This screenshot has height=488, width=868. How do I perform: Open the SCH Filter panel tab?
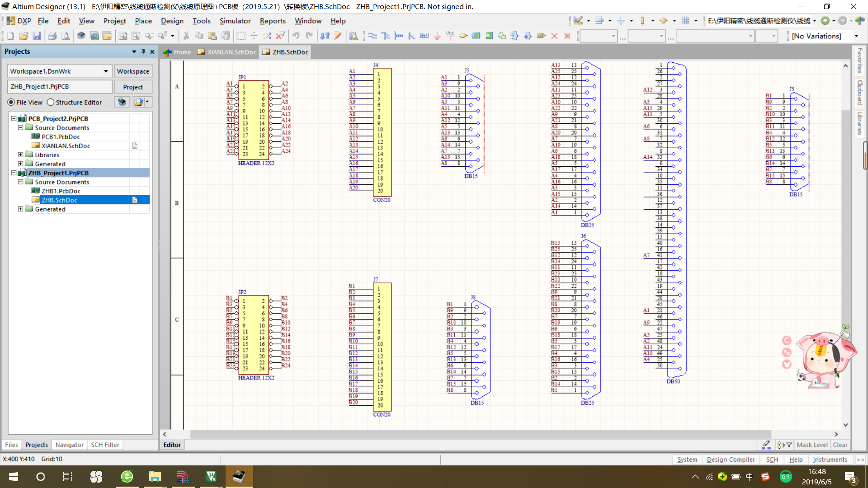pos(105,445)
